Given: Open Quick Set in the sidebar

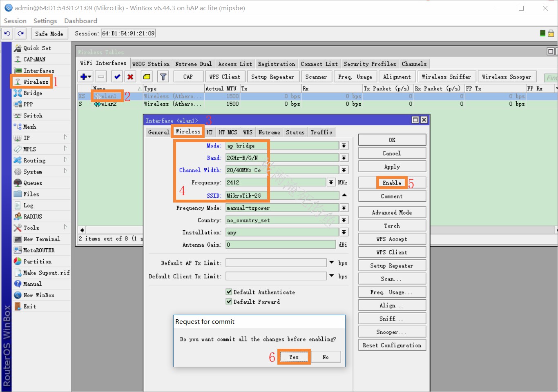Looking at the screenshot, I should (37, 48).
